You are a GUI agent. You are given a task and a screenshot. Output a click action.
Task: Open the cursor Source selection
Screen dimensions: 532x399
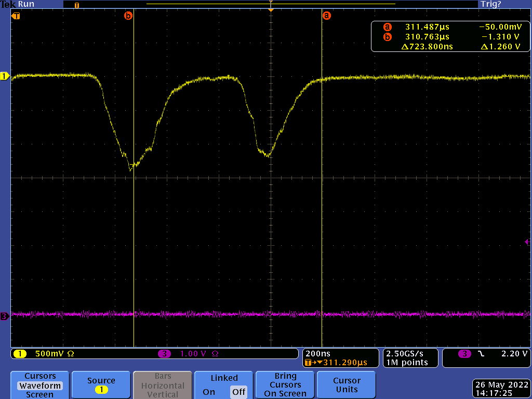[x=101, y=385]
